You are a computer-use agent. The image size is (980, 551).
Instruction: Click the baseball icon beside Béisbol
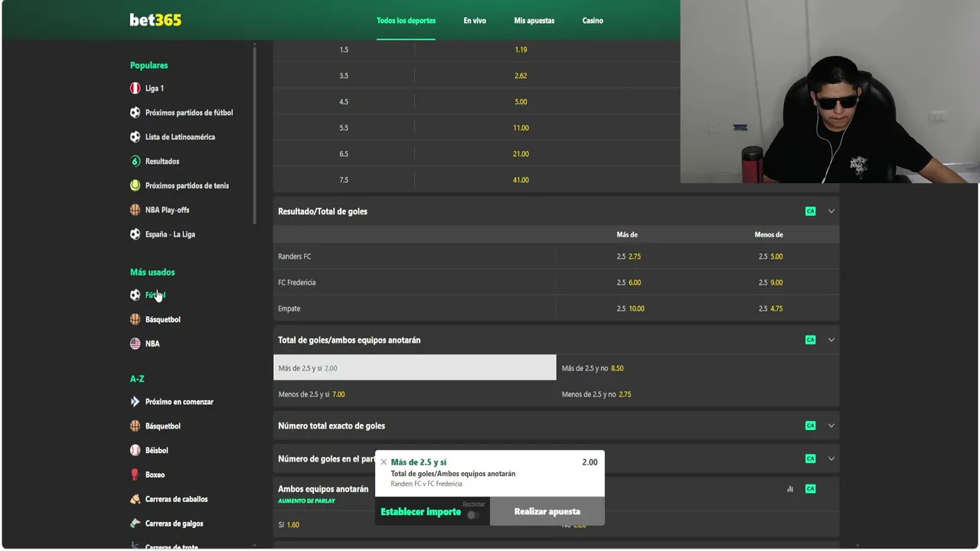[136, 451]
